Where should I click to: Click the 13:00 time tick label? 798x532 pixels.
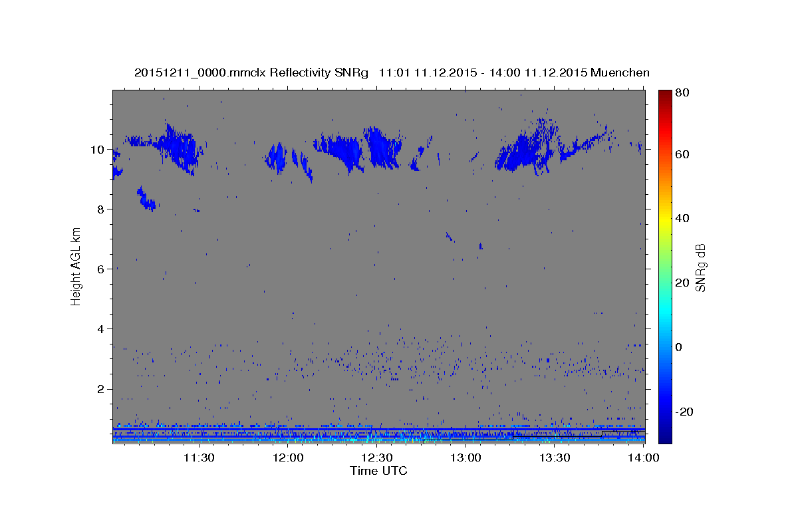point(465,458)
